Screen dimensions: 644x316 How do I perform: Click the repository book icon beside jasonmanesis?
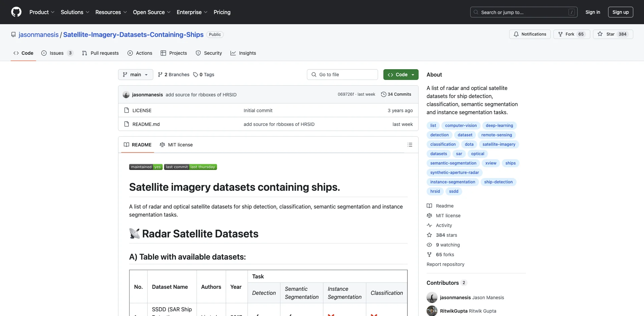coord(13,35)
